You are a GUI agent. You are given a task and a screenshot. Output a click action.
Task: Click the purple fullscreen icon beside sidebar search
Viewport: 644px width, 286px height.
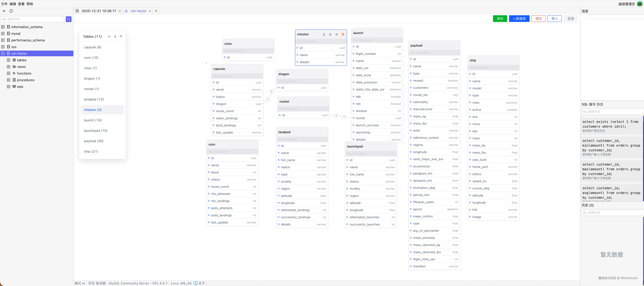point(69,19)
